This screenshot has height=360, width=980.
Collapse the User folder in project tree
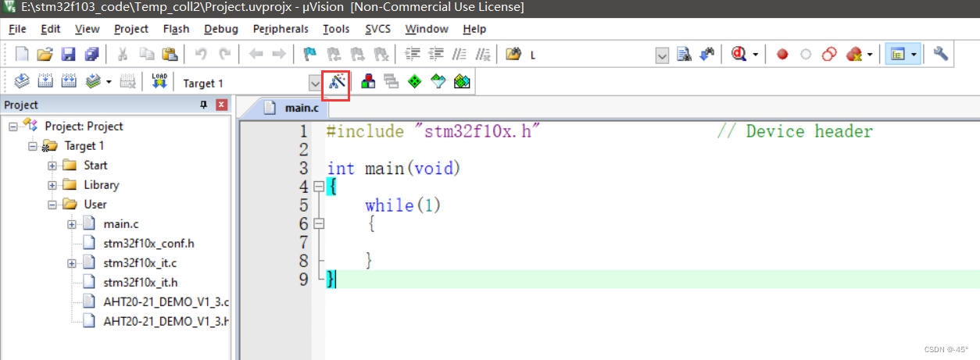[52, 205]
